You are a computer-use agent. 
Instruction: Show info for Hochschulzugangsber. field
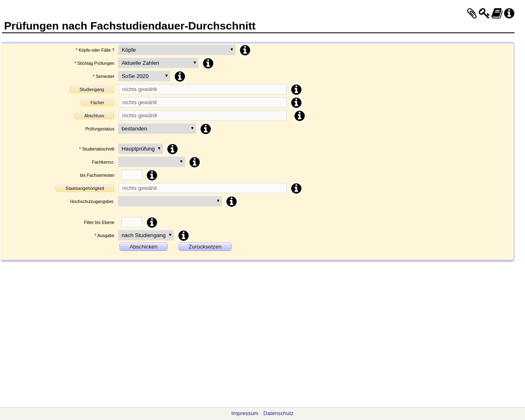pyautogui.click(x=231, y=201)
